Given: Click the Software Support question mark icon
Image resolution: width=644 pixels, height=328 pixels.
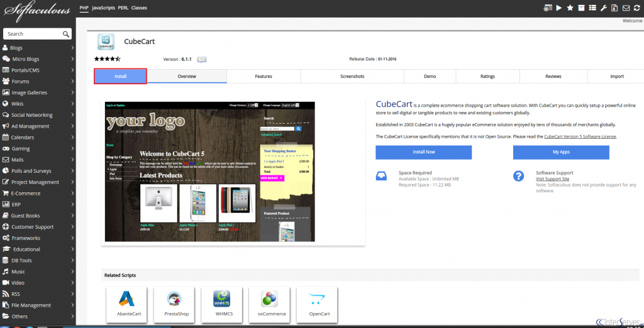Looking at the screenshot, I should [518, 177].
